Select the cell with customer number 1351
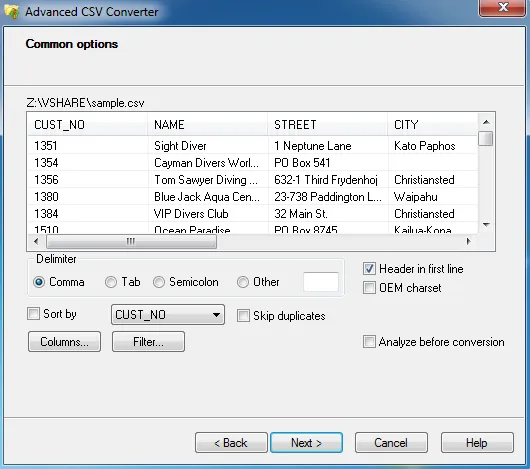The width and height of the screenshot is (530, 469). (87, 146)
